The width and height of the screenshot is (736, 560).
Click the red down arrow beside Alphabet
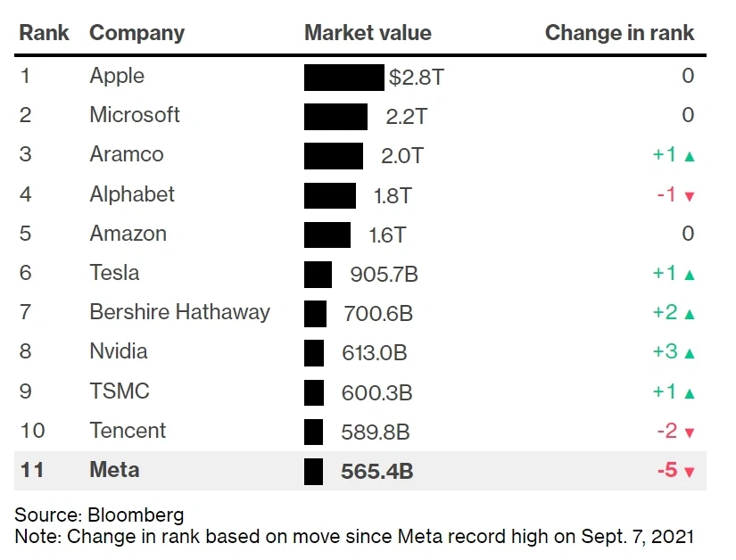(x=689, y=196)
